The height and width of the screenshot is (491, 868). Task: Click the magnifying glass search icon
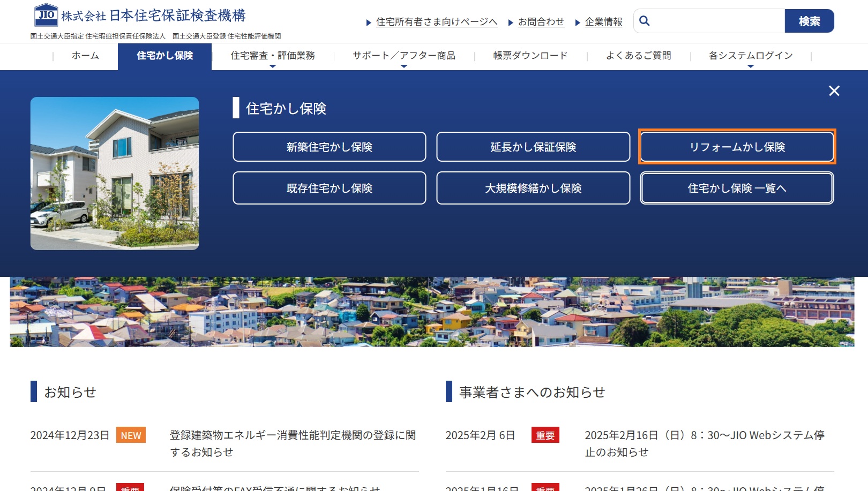645,21
